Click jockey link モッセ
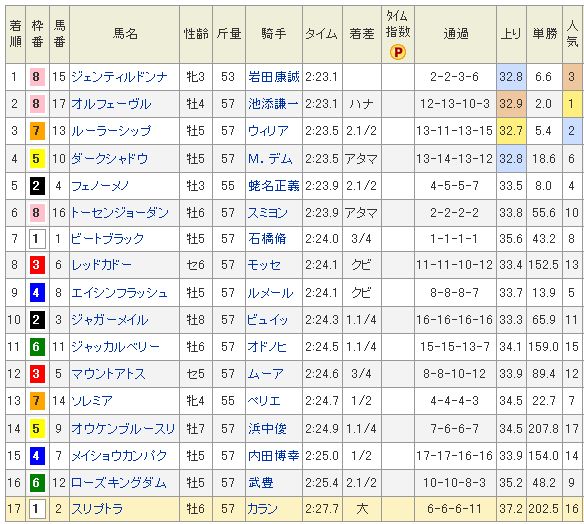584x524 pixels. pyautogui.click(x=264, y=265)
